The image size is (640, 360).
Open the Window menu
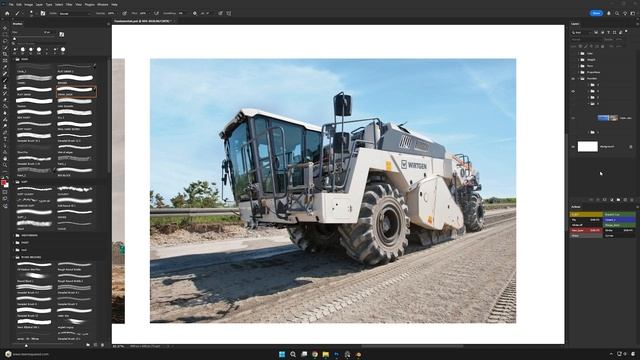[x=103, y=4]
